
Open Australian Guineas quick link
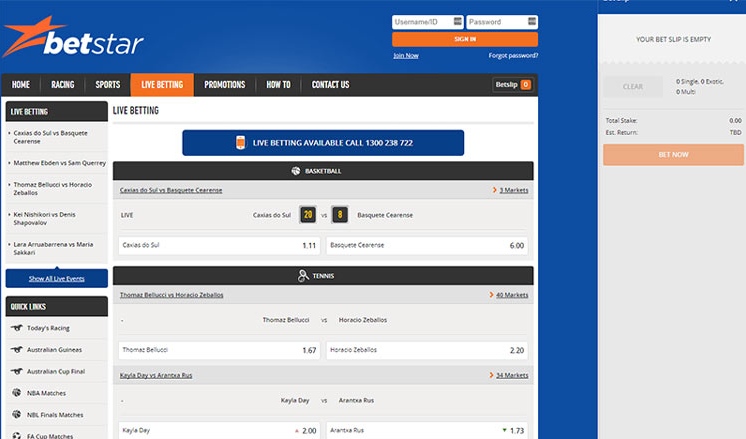54,350
